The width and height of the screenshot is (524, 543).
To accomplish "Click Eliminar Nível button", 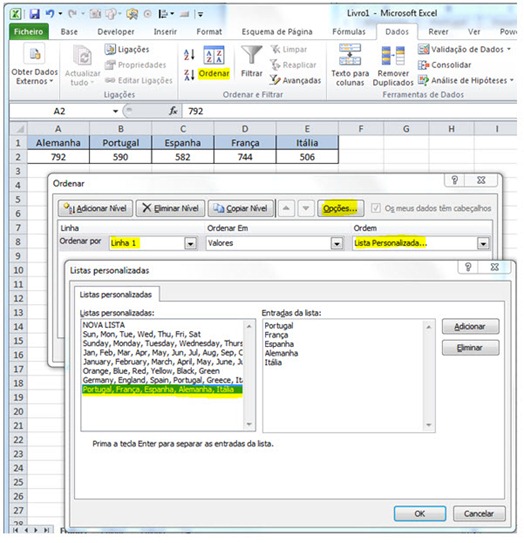I will click(x=170, y=208).
